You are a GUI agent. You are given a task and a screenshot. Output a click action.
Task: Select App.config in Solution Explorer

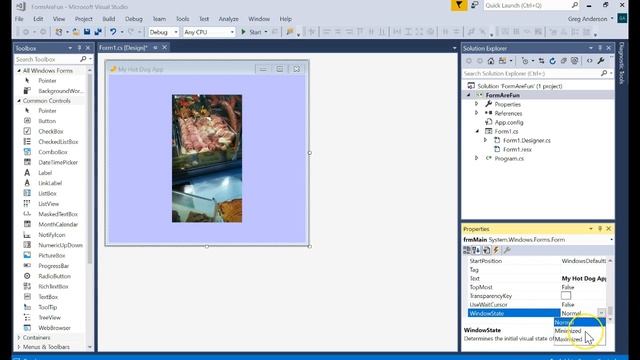click(x=509, y=122)
